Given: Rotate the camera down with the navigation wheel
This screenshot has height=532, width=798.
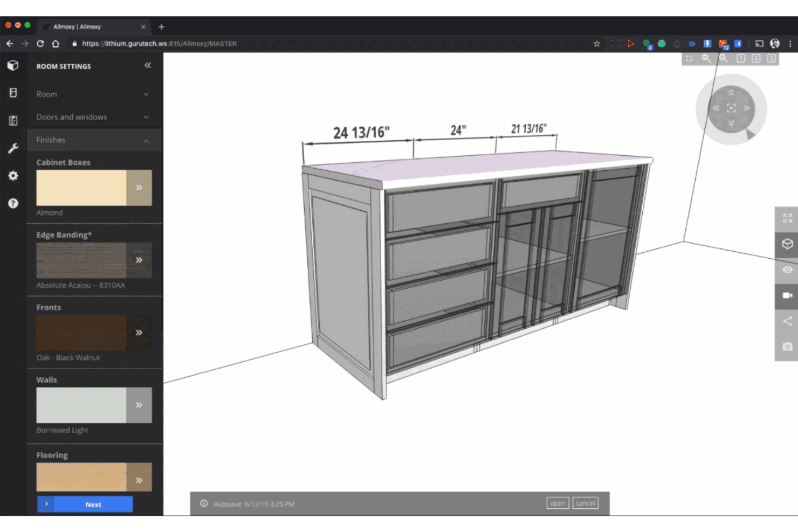Looking at the screenshot, I should (x=731, y=123).
